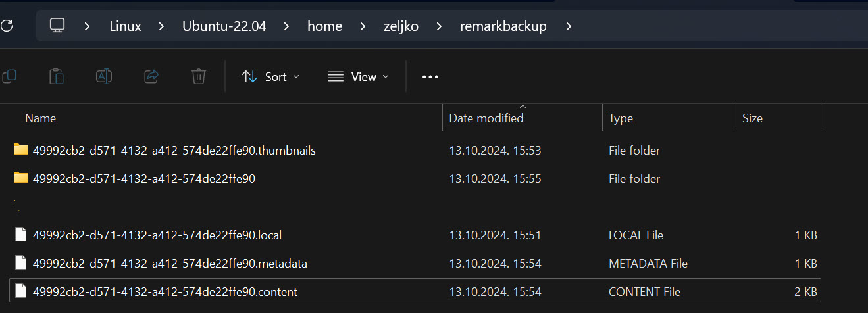This screenshot has height=313, width=868.
Task: Click the Refresh icon beside the address bar
Action: tap(7, 26)
